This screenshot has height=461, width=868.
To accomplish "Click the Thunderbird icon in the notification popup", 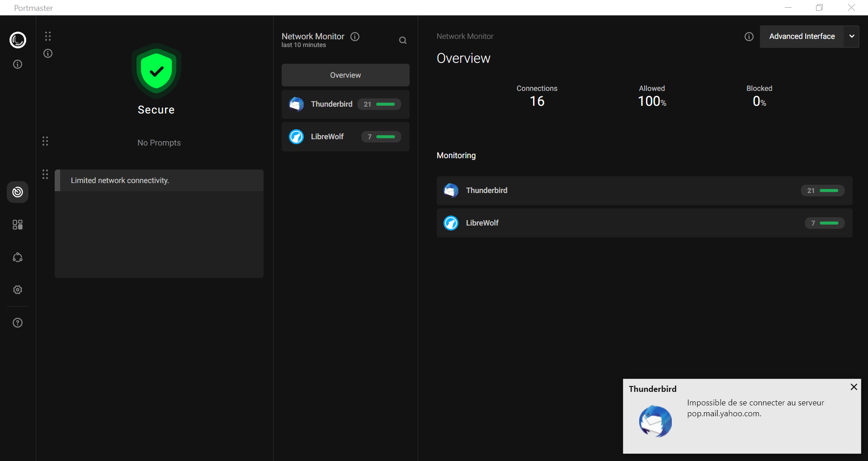I will 656,421.
